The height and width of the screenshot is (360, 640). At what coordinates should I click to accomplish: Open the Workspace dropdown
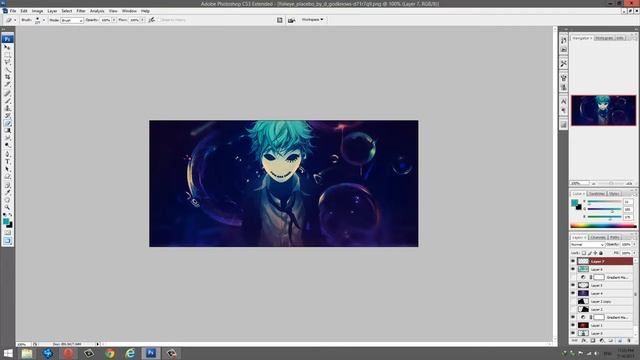[313, 20]
